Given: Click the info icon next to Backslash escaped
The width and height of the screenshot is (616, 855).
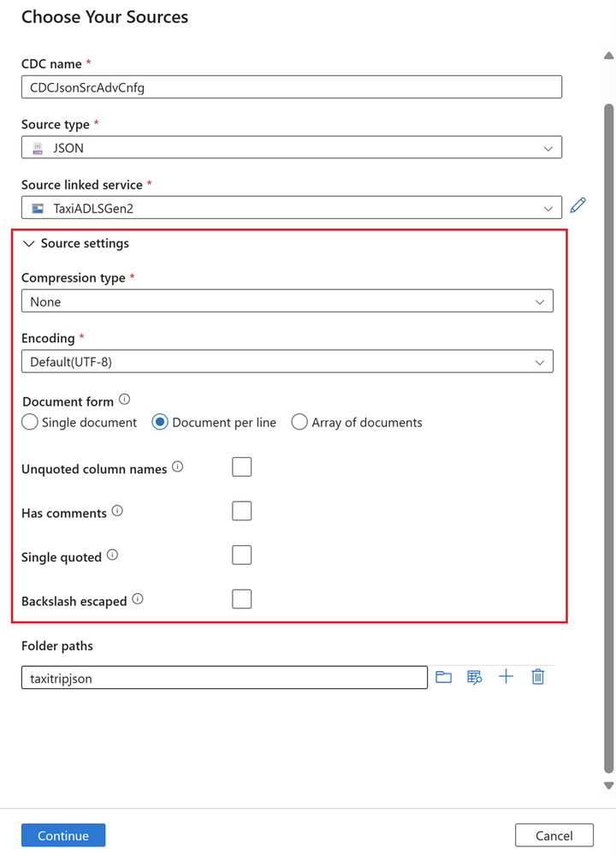Looking at the screenshot, I should (x=138, y=599).
